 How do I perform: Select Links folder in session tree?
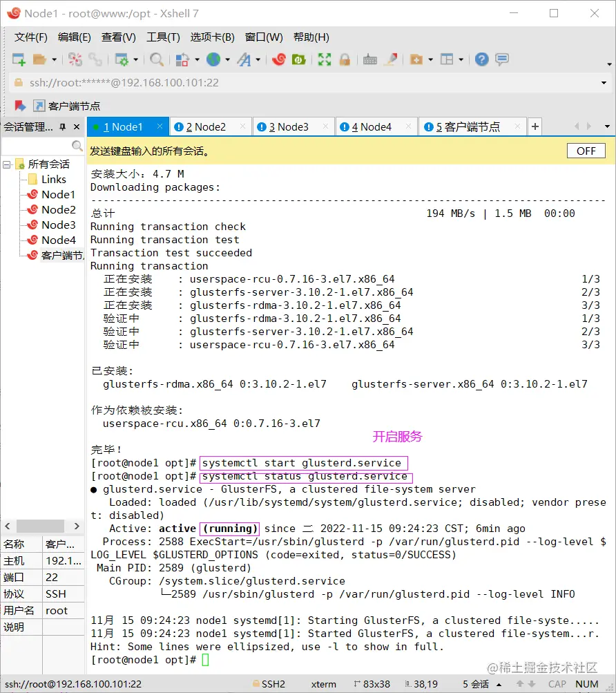pos(53,180)
